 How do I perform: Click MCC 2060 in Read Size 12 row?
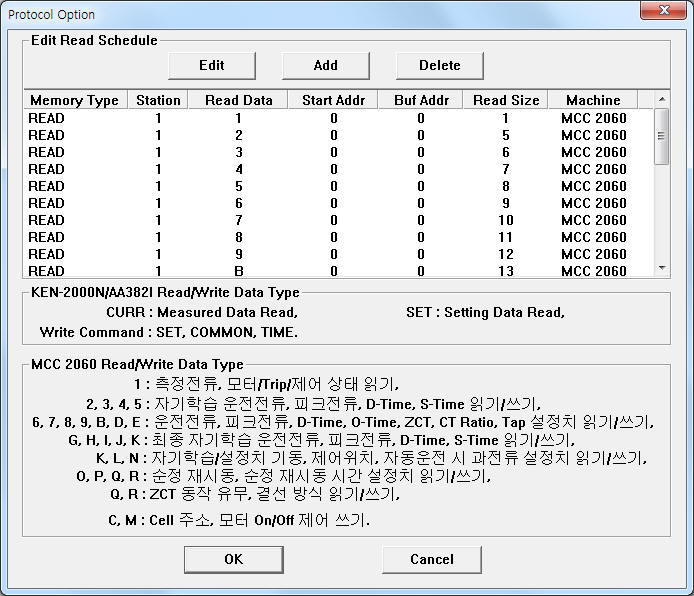tap(594, 254)
